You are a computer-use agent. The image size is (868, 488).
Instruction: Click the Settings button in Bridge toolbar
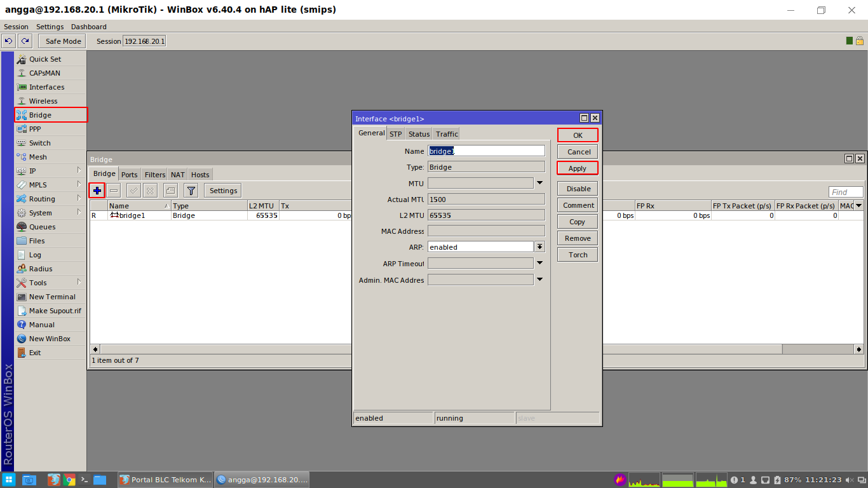223,191
